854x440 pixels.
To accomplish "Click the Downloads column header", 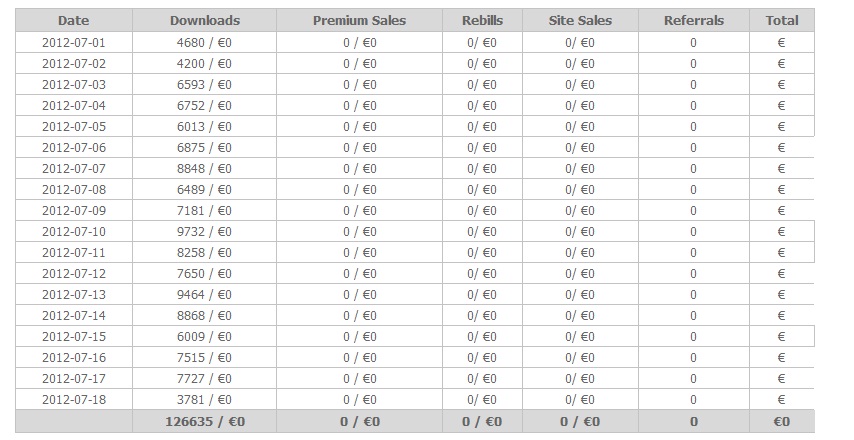I will point(205,20).
